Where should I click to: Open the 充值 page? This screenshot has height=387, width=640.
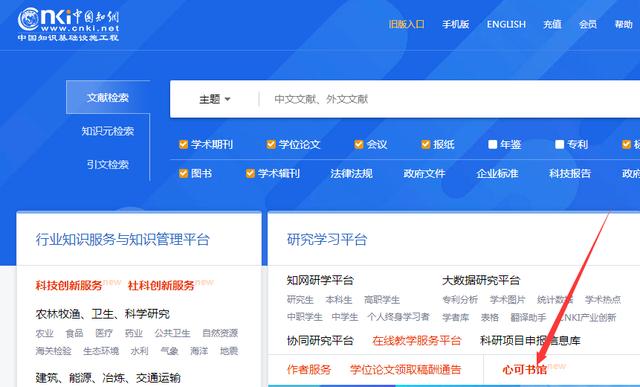552,24
